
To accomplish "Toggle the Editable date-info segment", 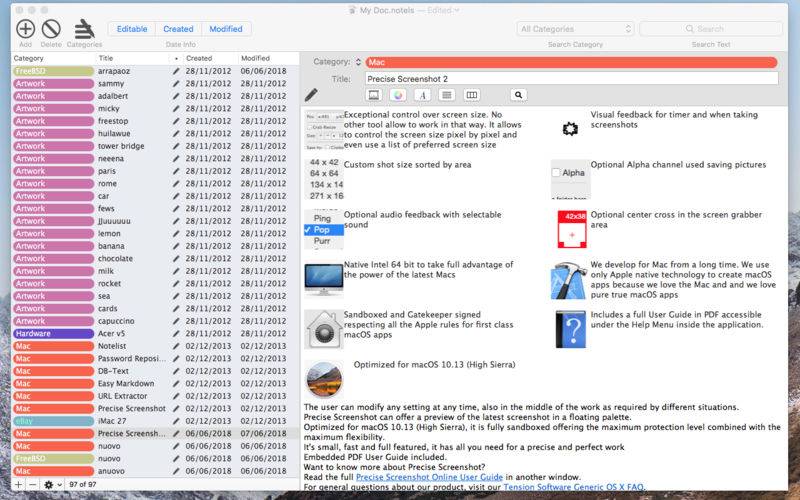I will click(x=132, y=29).
